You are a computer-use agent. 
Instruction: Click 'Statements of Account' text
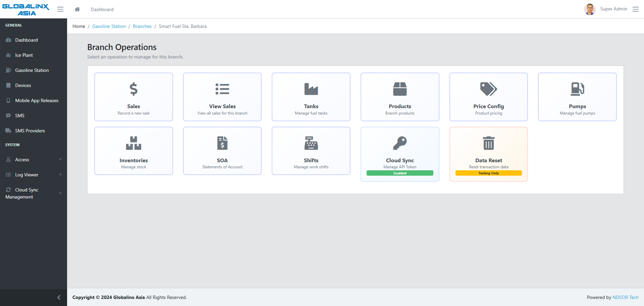pyautogui.click(x=222, y=167)
